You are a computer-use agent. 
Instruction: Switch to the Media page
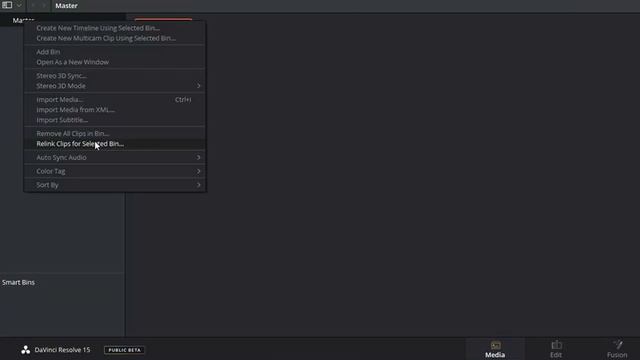(x=495, y=350)
